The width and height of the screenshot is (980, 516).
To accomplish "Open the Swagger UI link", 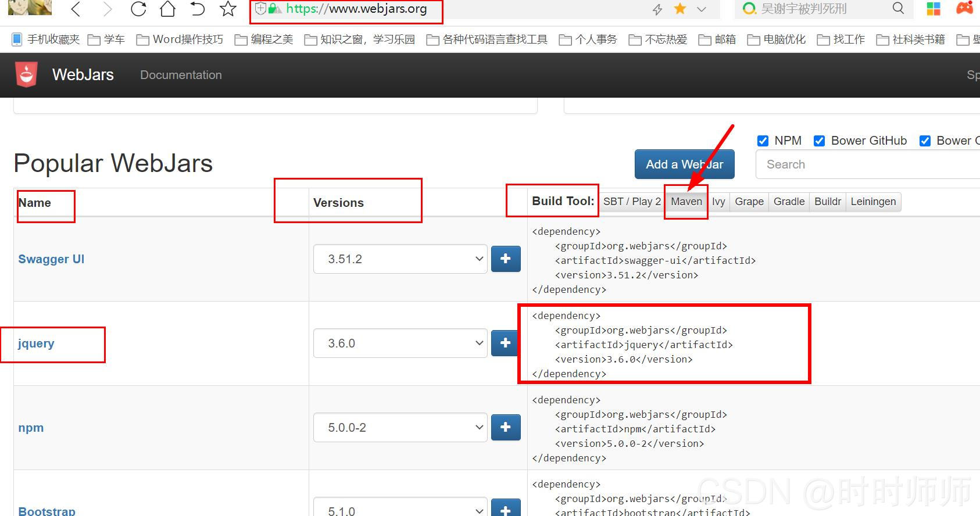I will 51,259.
